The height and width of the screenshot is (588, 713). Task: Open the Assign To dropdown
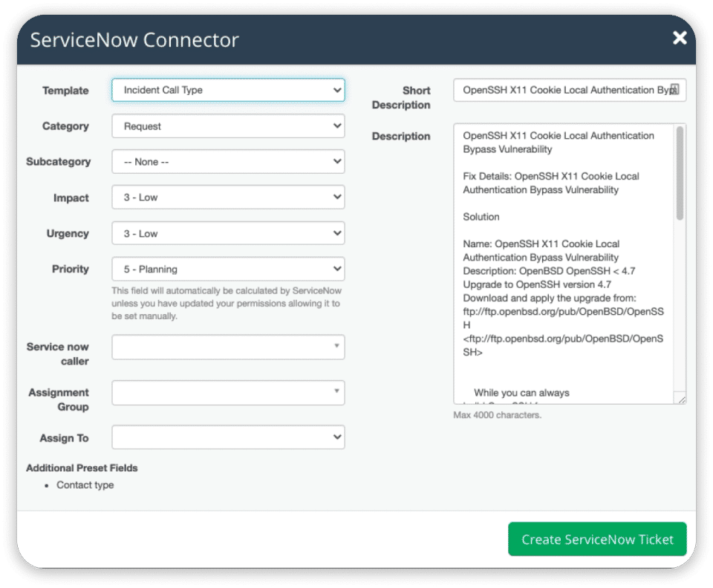(x=228, y=437)
